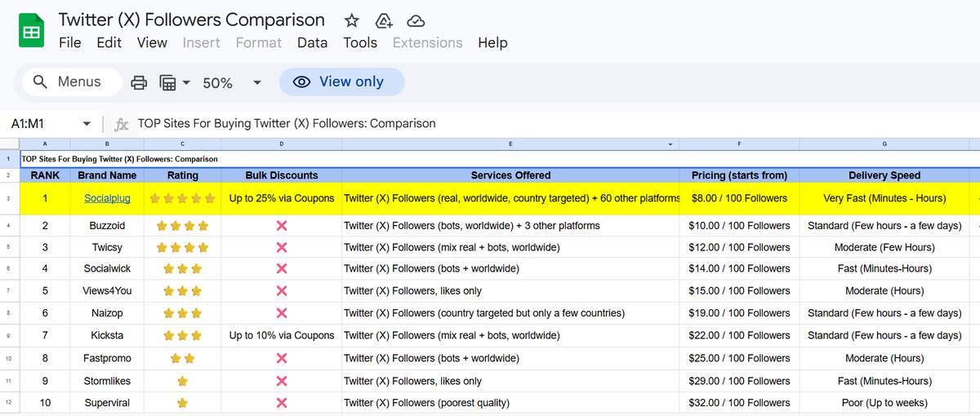The height and width of the screenshot is (416, 980).
Task: Click the single star rating for Stormlikes
Action: click(x=182, y=381)
